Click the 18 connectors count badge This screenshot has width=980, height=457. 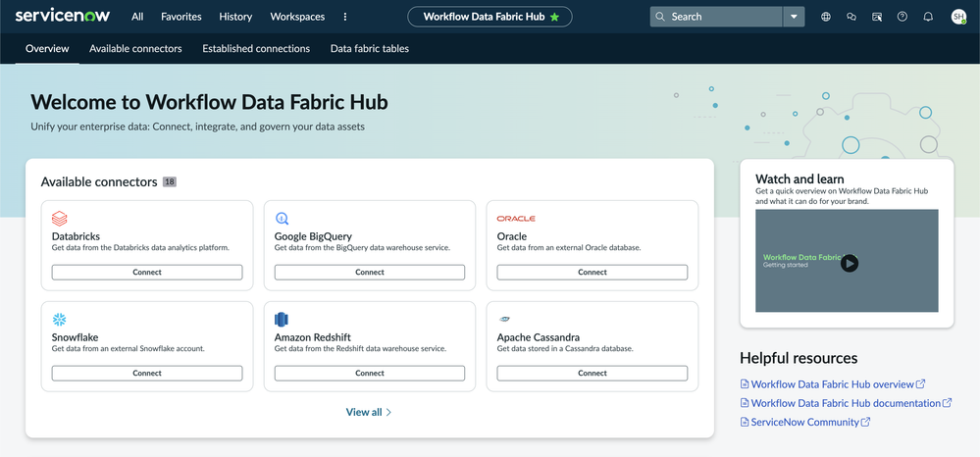[x=170, y=182]
